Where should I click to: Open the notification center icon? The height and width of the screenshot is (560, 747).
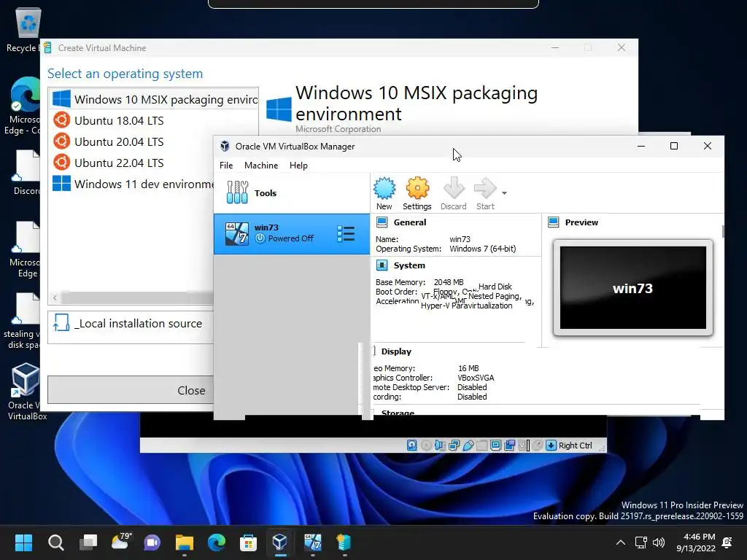tap(727, 542)
